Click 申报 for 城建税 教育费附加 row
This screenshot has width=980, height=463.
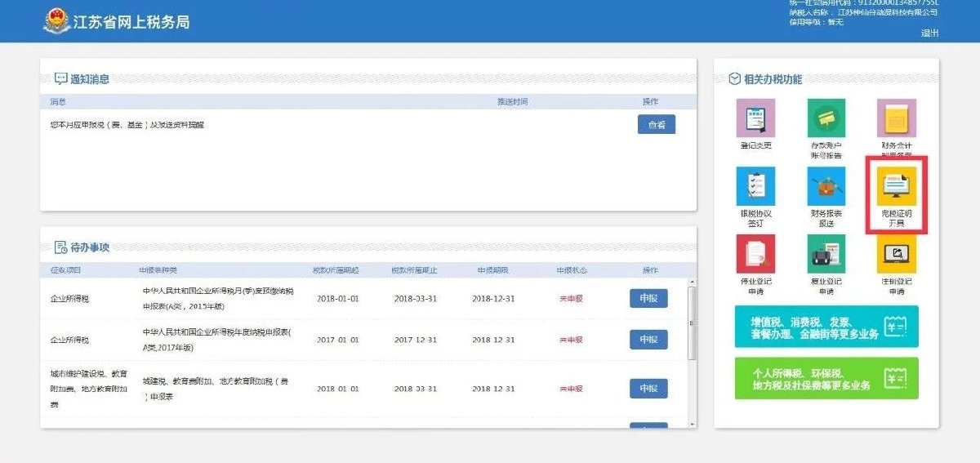(648, 389)
